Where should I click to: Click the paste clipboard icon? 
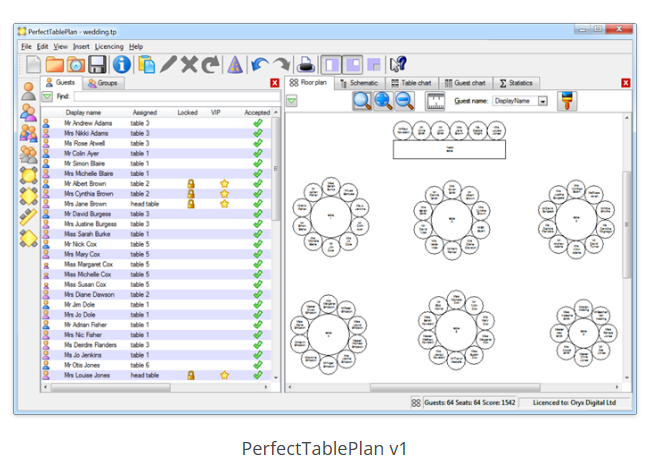[146, 65]
